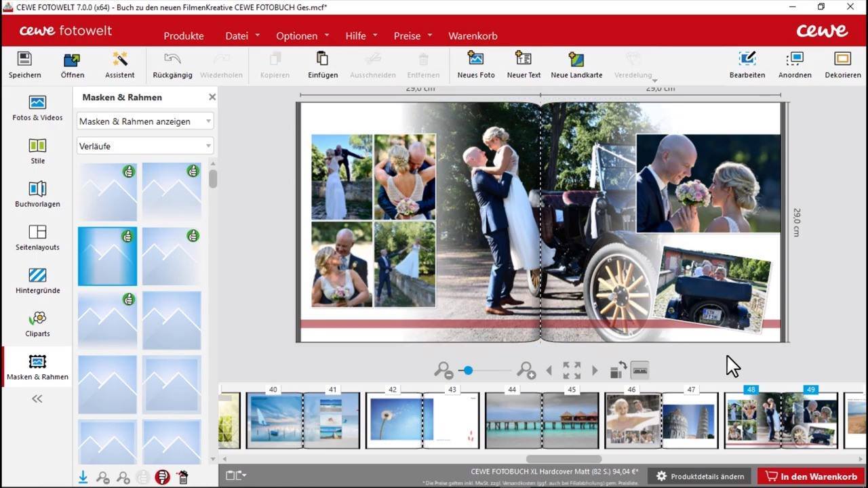Show the Buchvorlagen panel
Screen dimensions: 868x488
[37, 195]
